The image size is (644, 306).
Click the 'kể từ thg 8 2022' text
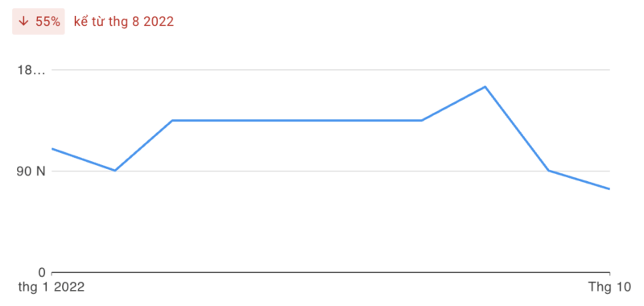click(x=124, y=22)
